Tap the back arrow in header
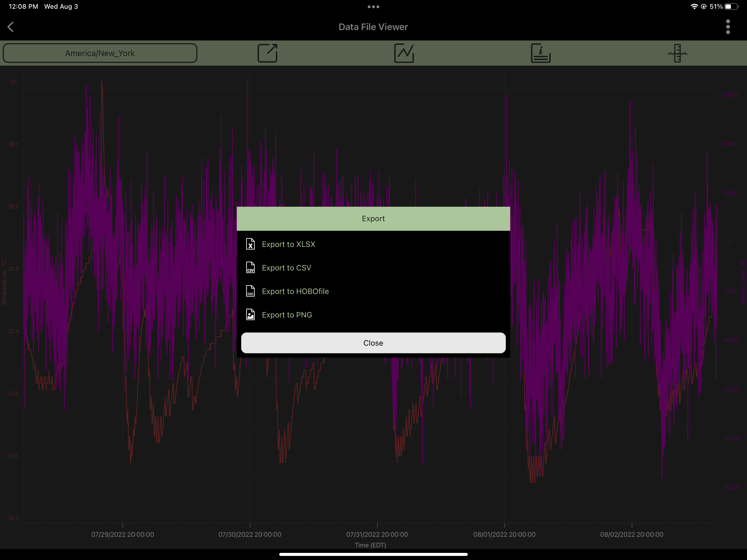 click(x=11, y=27)
